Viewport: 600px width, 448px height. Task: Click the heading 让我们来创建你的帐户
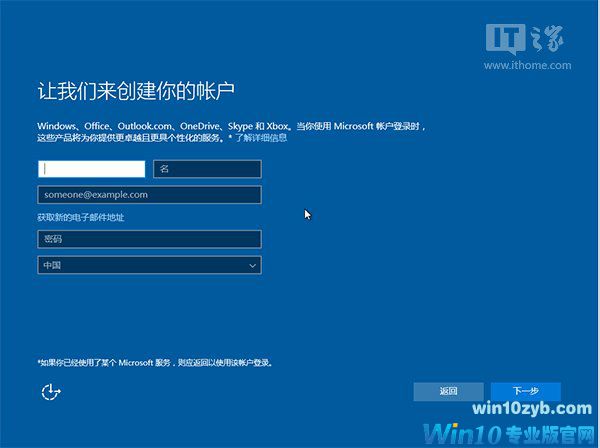coord(136,91)
